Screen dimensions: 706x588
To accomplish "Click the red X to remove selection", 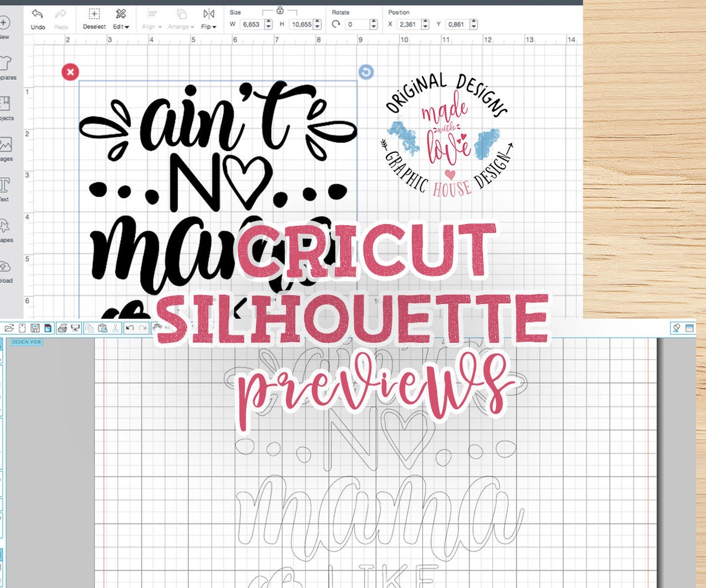I will (x=70, y=71).
